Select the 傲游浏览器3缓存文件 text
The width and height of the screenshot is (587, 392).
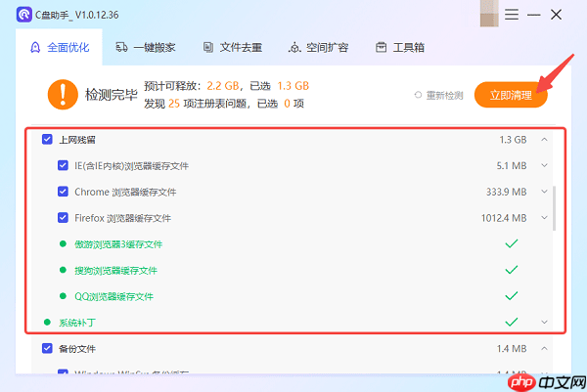pyautogui.click(x=118, y=244)
